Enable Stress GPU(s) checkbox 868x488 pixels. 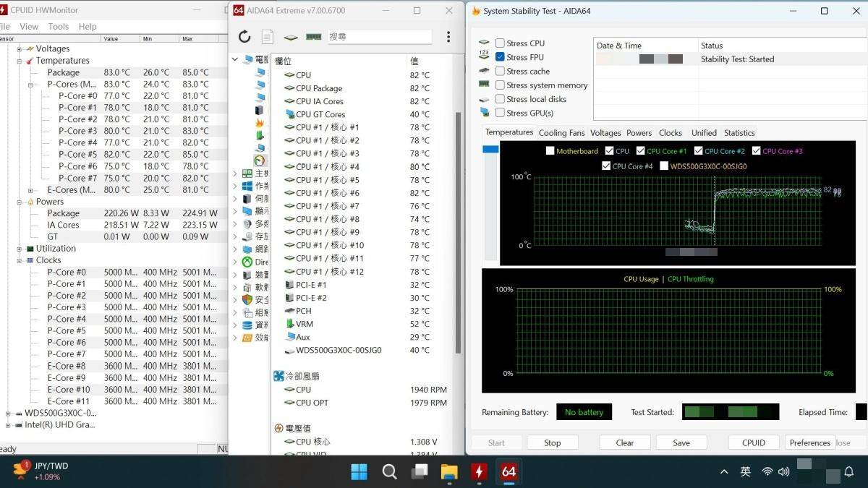point(500,113)
